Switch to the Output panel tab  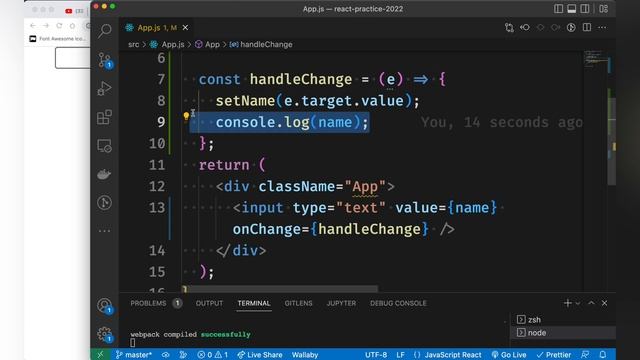tap(209, 303)
